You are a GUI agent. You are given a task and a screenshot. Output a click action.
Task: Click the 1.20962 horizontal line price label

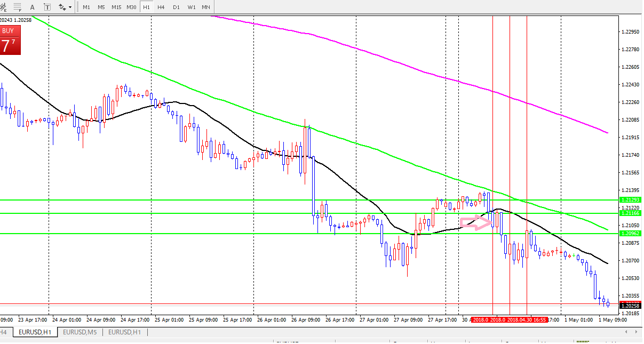coord(631,233)
